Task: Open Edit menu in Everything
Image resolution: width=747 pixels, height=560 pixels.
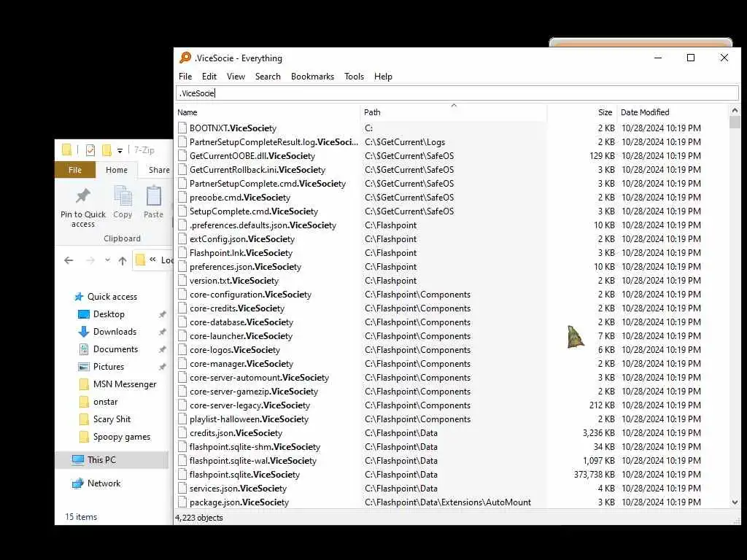Action: [209, 76]
